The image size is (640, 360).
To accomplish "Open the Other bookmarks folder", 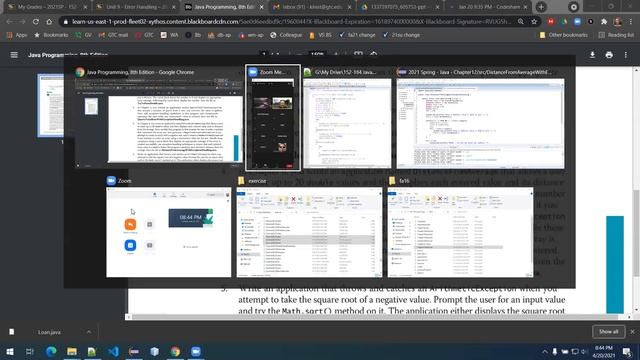I will tap(563, 35).
